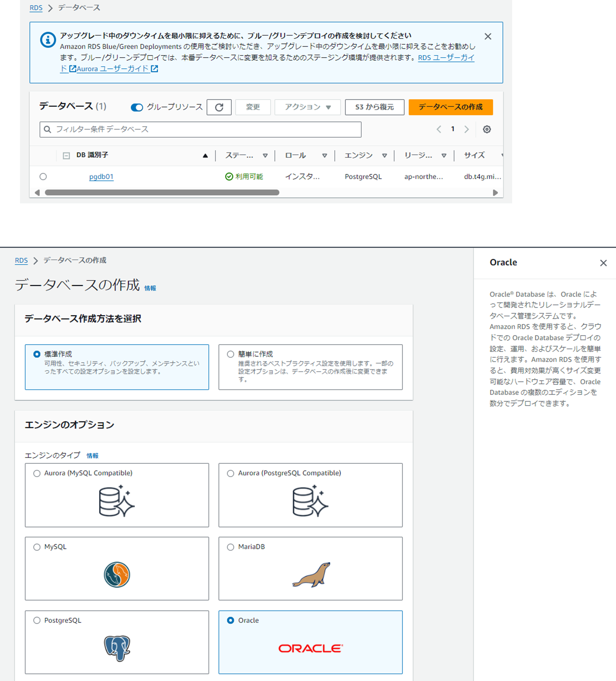Viewport: 616px width, 681px height.
Task: Click the db.t4g.mi... size cell
Action: pos(483,177)
